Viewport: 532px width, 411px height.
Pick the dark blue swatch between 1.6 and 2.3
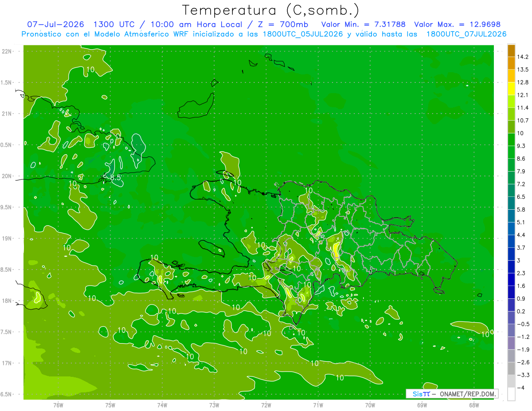pyautogui.click(x=511, y=279)
